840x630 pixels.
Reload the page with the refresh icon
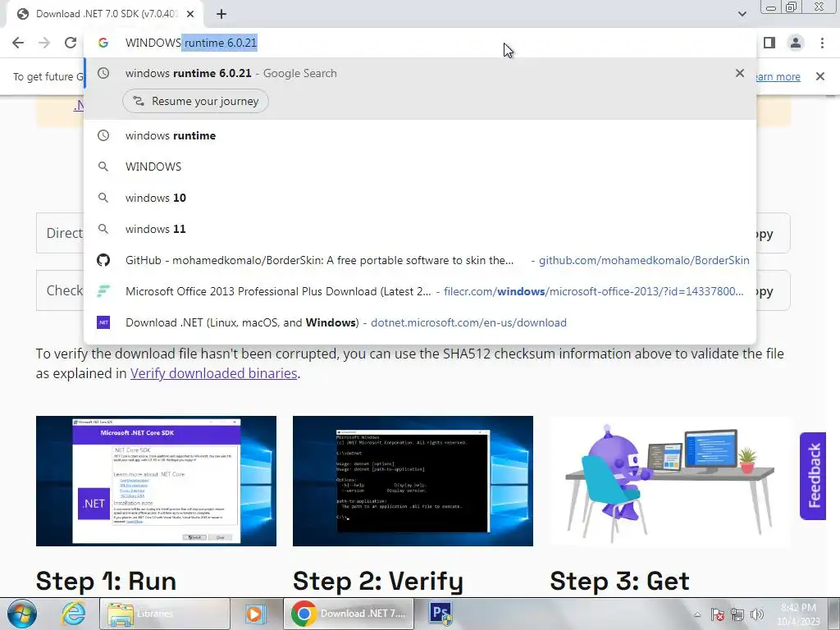pyautogui.click(x=71, y=43)
